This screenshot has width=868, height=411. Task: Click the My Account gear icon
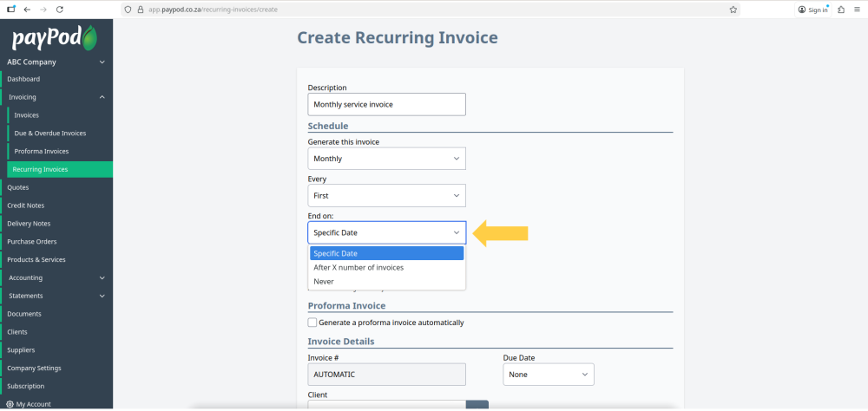[x=10, y=404]
